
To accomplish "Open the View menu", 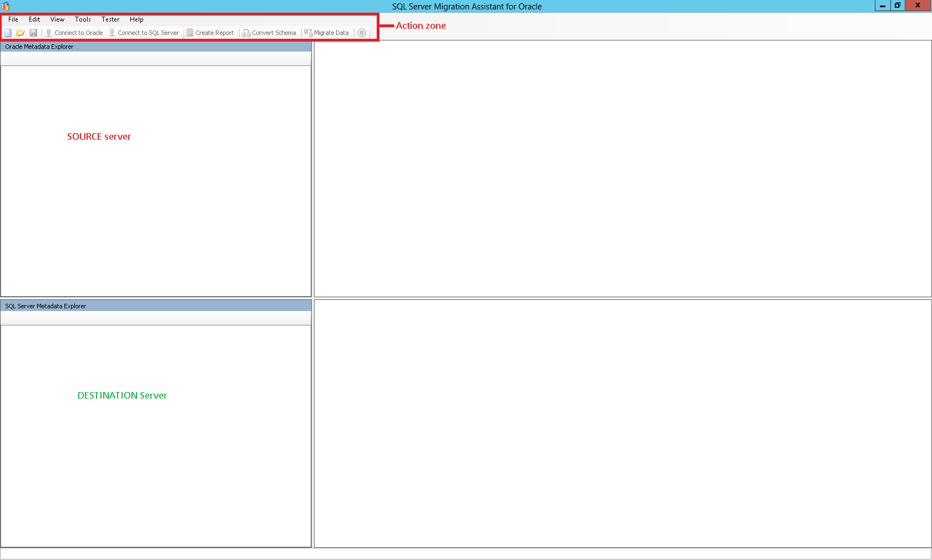I will (57, 19).
